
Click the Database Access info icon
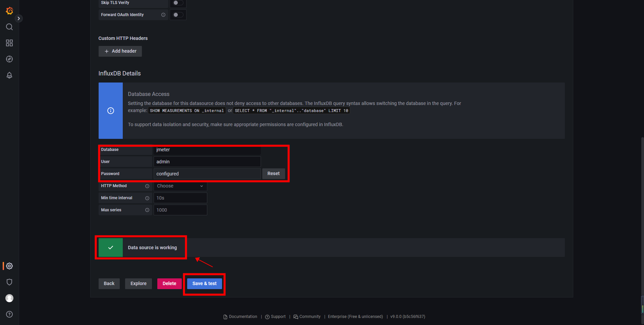point(111,111)
